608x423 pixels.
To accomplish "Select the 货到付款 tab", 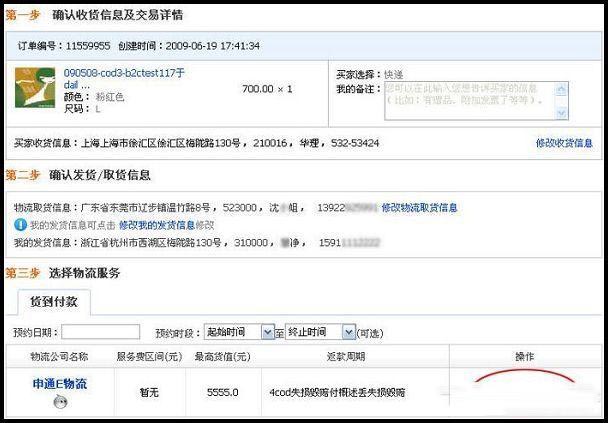I will 54,302.
